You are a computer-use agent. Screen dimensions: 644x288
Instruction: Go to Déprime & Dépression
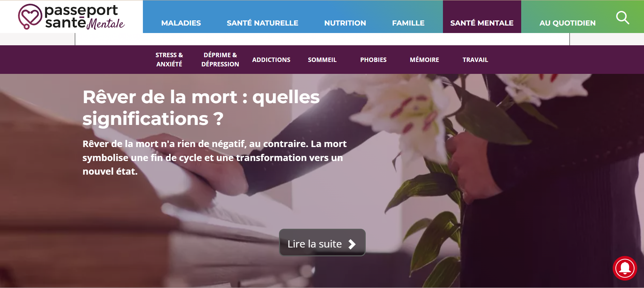coord(220,60)
